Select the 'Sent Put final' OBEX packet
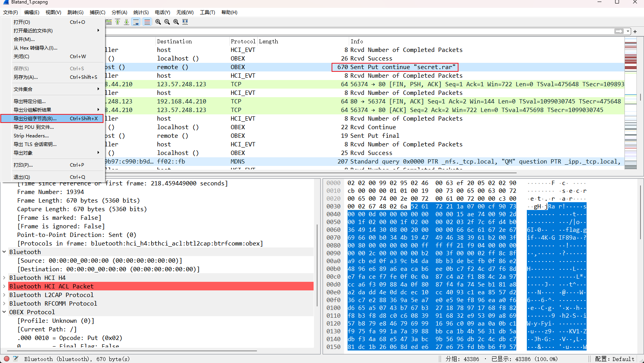This screenshot has height=363, width=644. pyautogui.click(x=365, y=136)
